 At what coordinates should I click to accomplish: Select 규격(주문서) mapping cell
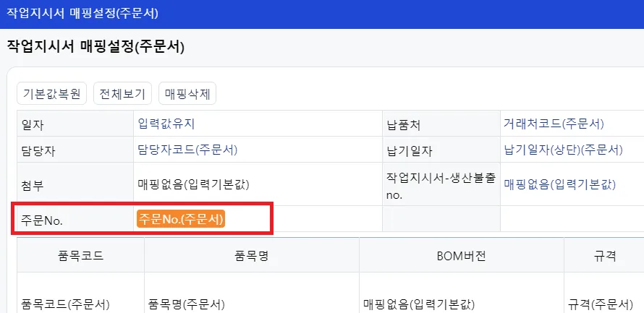tap(601, 304)
